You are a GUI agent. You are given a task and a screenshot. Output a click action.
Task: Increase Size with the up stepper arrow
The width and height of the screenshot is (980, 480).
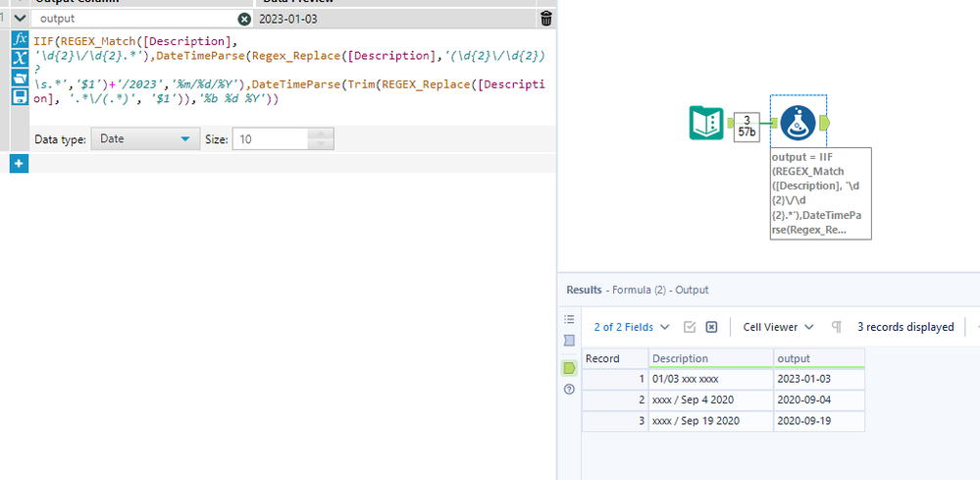coord(321,133)
